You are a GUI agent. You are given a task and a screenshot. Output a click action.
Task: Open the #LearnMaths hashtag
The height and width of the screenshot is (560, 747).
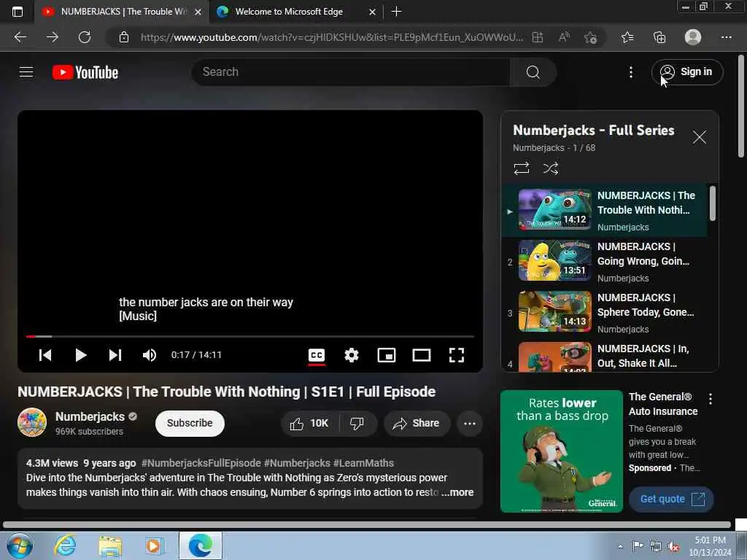(x=363, y=463)
